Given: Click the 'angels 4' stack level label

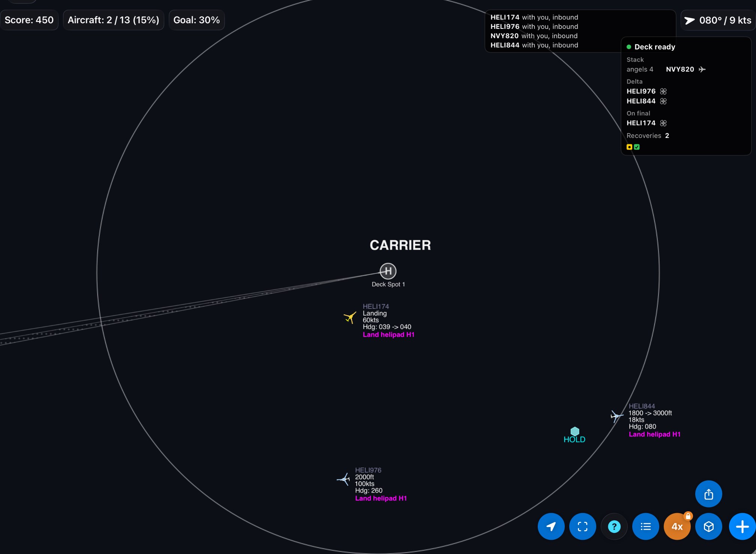Looking at the screenshot, I should [x=640, y=69].
